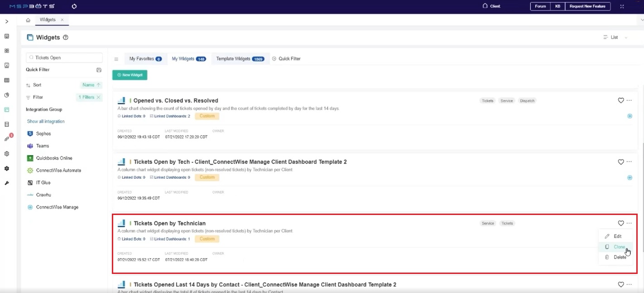The height and width of the screenshot is (293, 644).
Task: Click inside the Tickets Open search field
Action: click(63, 57)
